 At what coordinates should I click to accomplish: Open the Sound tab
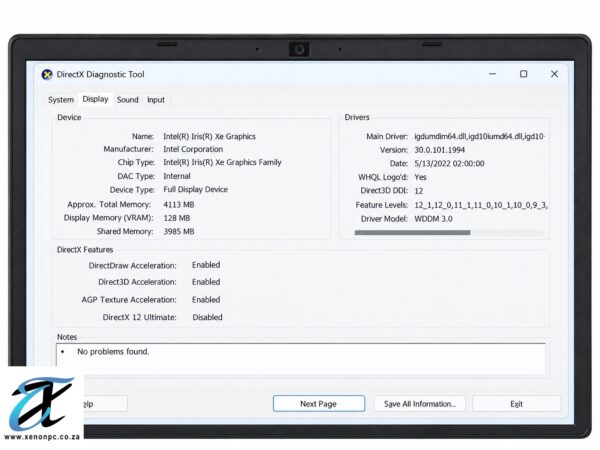[127, 100]
